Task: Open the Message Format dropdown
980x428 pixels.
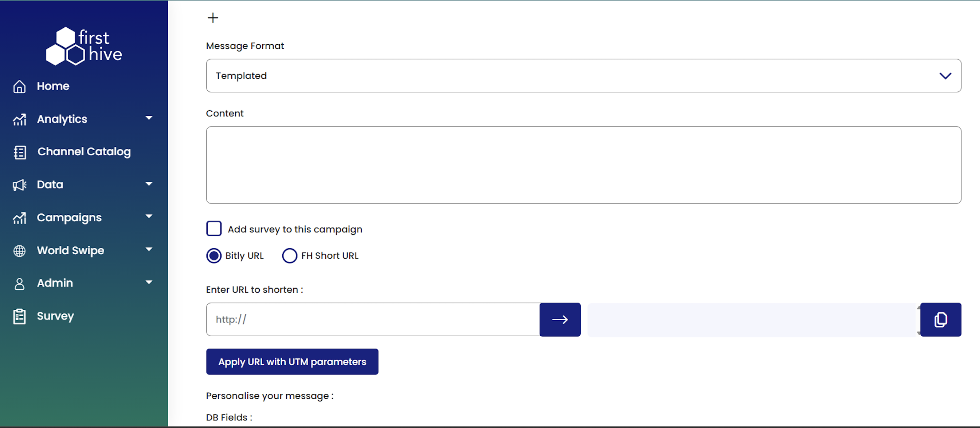Action: [x=584, y=76]
